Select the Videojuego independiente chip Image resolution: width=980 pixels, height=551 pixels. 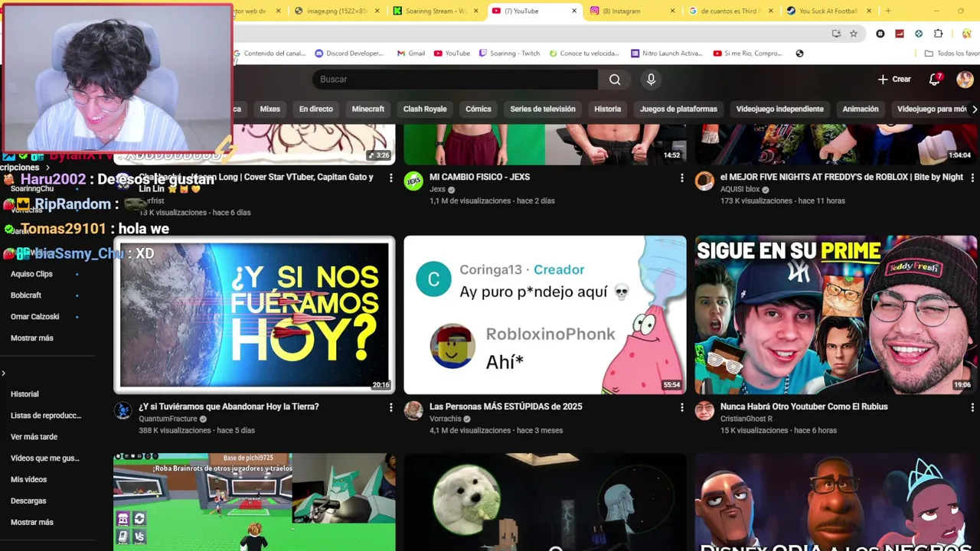(x=779, y=109)
